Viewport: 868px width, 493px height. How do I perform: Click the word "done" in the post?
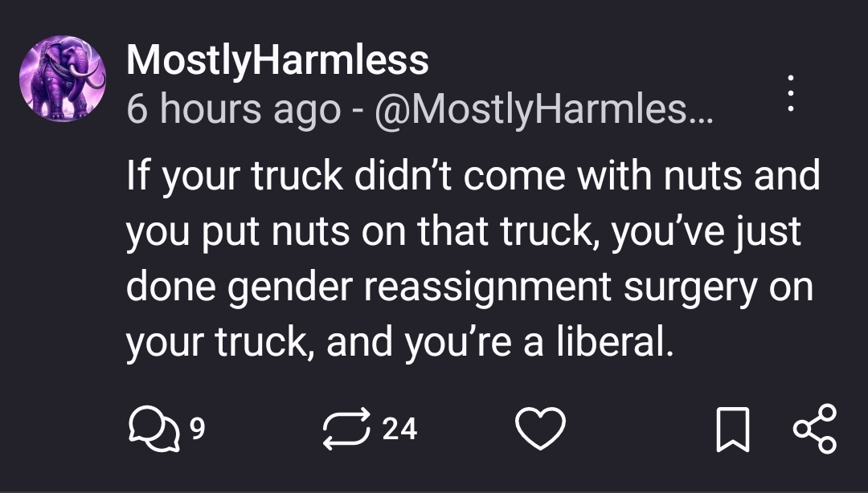(x=171, y=287)
